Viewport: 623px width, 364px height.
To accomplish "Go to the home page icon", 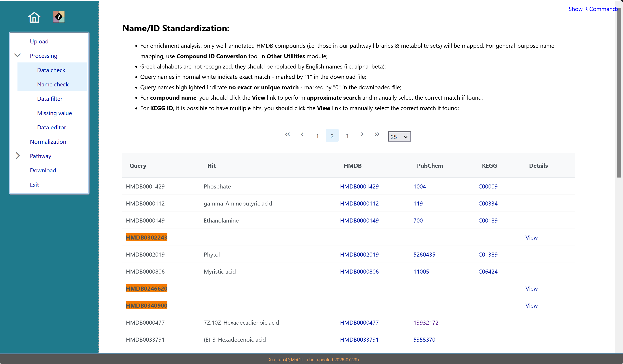I will pos(34,17).
